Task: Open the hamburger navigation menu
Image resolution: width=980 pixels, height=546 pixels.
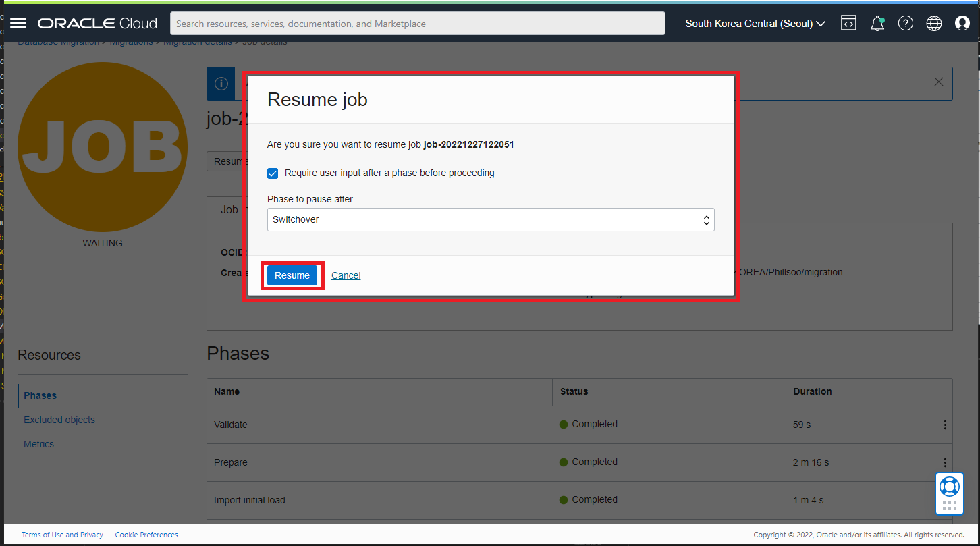Action: tap(18, 24)
